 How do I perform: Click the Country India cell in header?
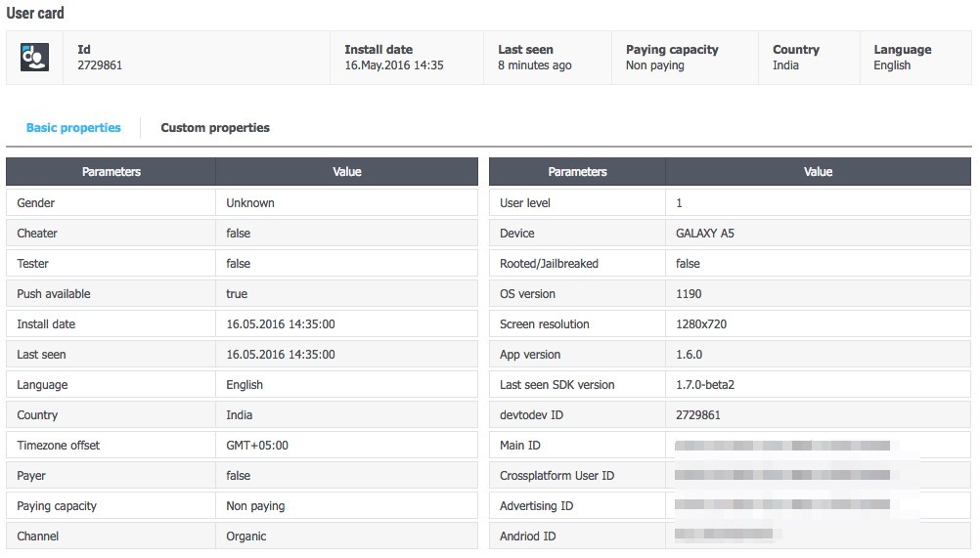click(x=795, y=58)
